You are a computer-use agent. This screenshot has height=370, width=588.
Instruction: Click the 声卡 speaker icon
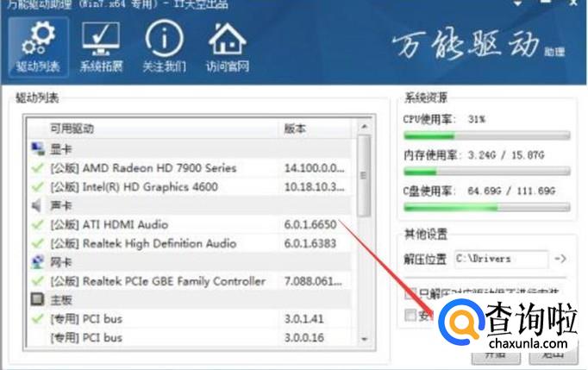[x=37, y=205]
